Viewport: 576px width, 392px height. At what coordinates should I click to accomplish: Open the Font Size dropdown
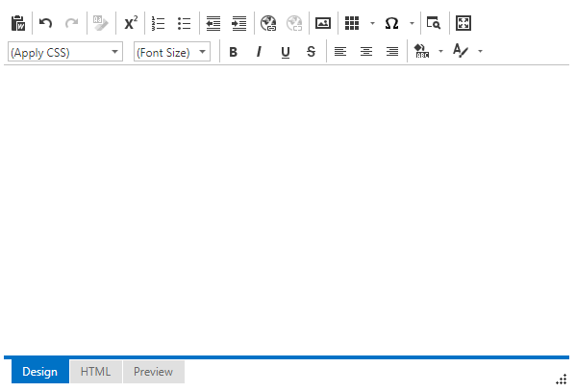[x=172, y=52]
